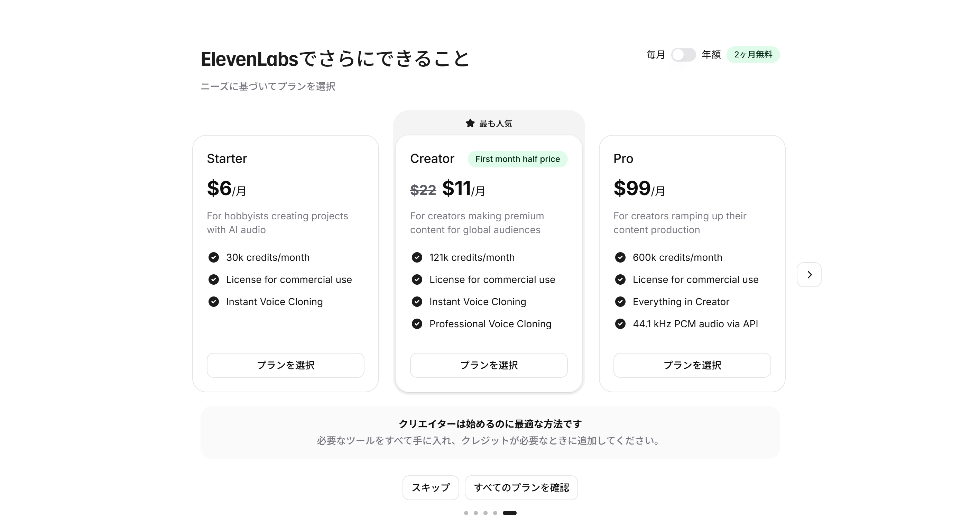Image resolution: width=980 pixels, height=522 pixels.
Task: Click "For hobbyists creating projects" description
Action: click(x=277, y=222)
